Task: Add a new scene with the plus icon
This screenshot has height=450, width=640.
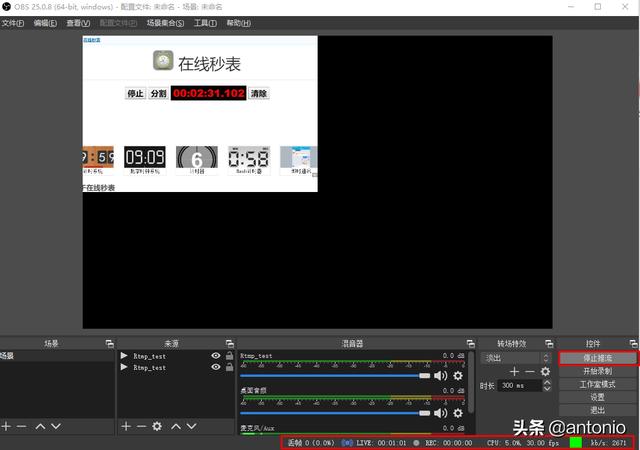Action: click(x=7, y=426)
